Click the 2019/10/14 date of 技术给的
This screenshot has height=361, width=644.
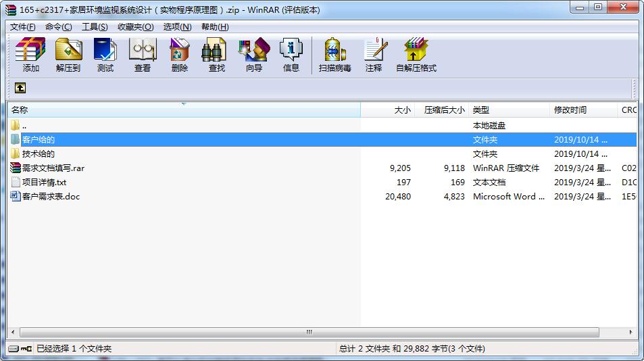580,153
